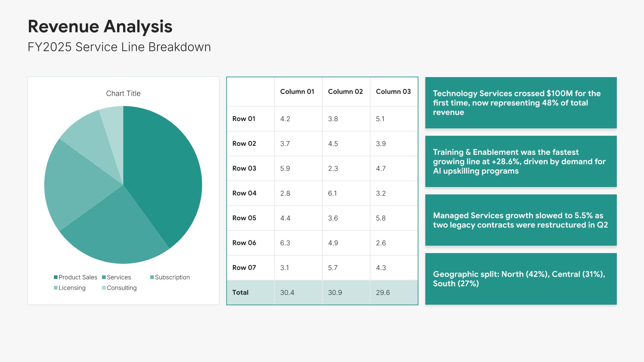Click the Chart Title text
This screenshot has width=644, height=362.
coord(123,94)
